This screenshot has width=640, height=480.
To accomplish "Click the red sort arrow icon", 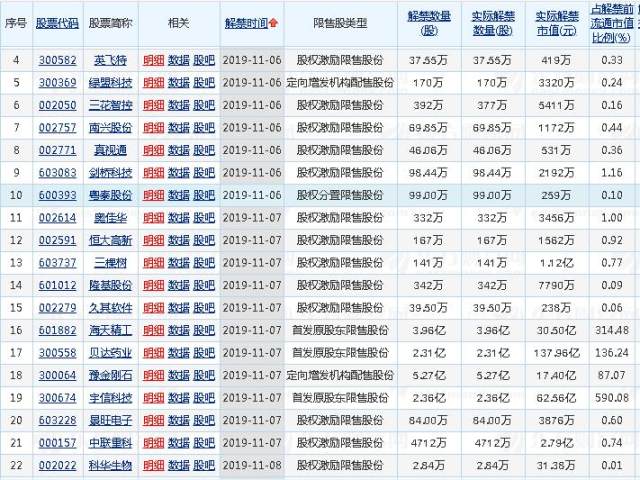I will point(273,23).
